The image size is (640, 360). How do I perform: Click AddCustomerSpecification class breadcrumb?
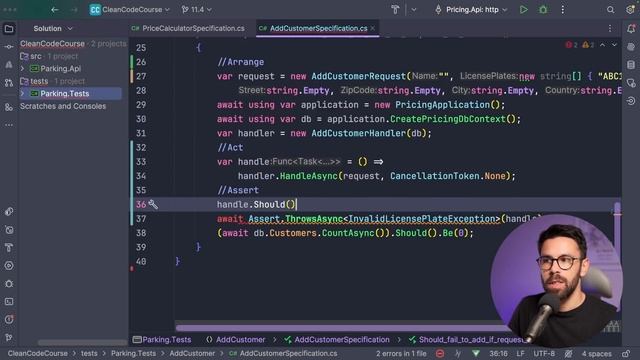pos(337,340)
